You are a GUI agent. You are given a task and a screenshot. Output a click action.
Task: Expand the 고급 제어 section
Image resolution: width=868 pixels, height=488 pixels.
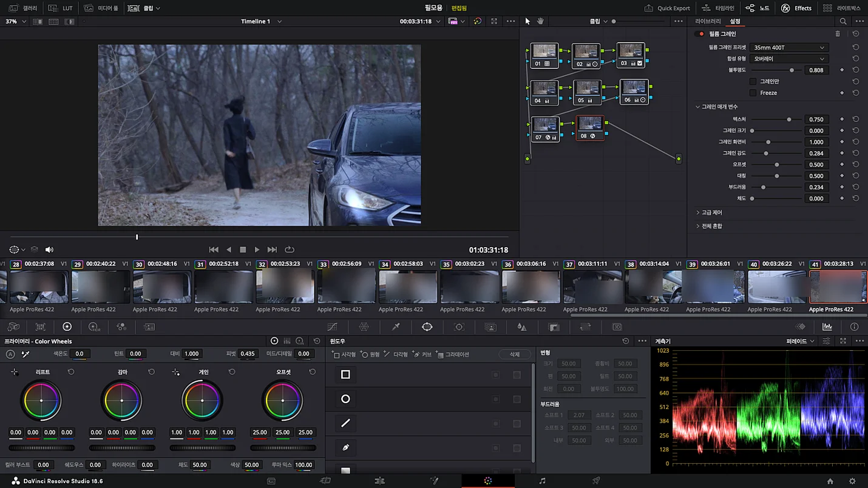tap(709, 212)
